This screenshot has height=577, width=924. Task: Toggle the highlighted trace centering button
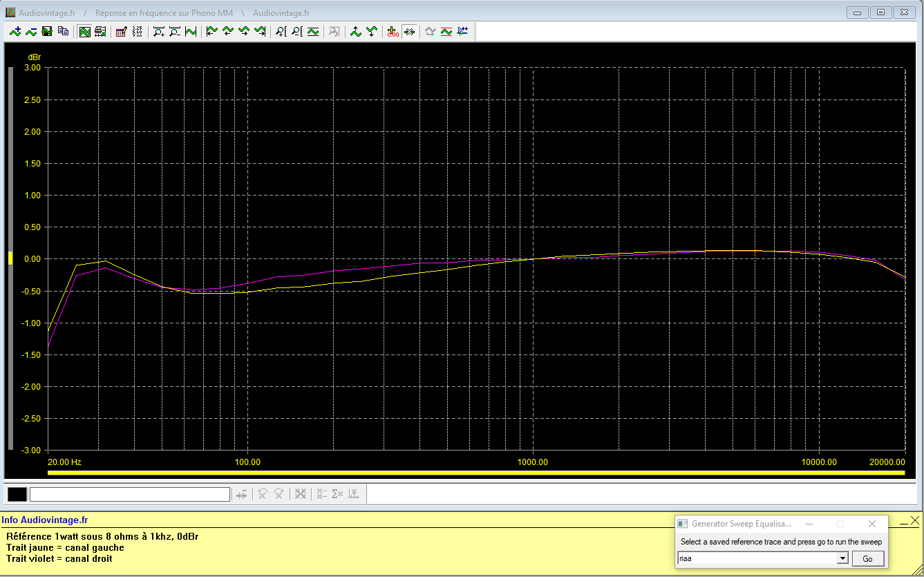pyautogui.click(x=408, y=31)
